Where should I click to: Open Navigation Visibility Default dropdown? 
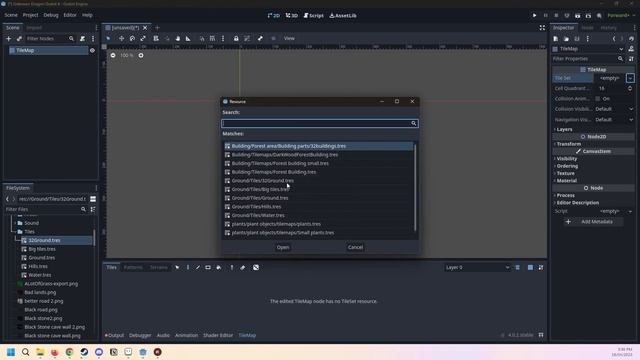614,120
